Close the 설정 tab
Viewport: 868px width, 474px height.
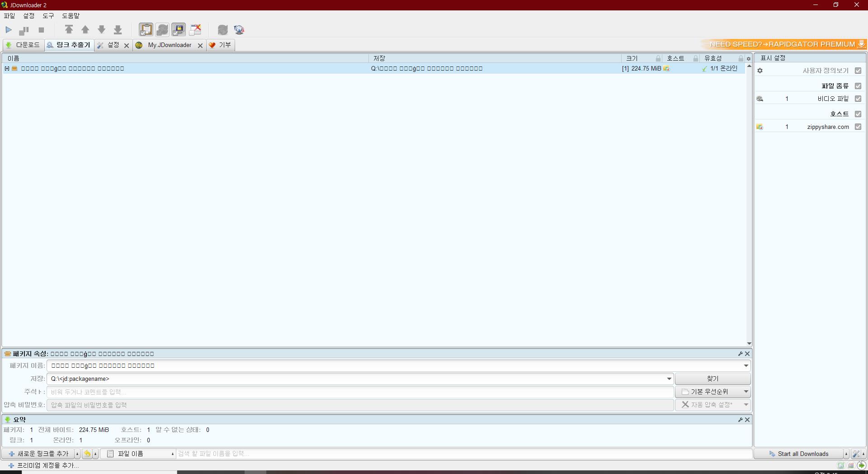pos(127,45)
